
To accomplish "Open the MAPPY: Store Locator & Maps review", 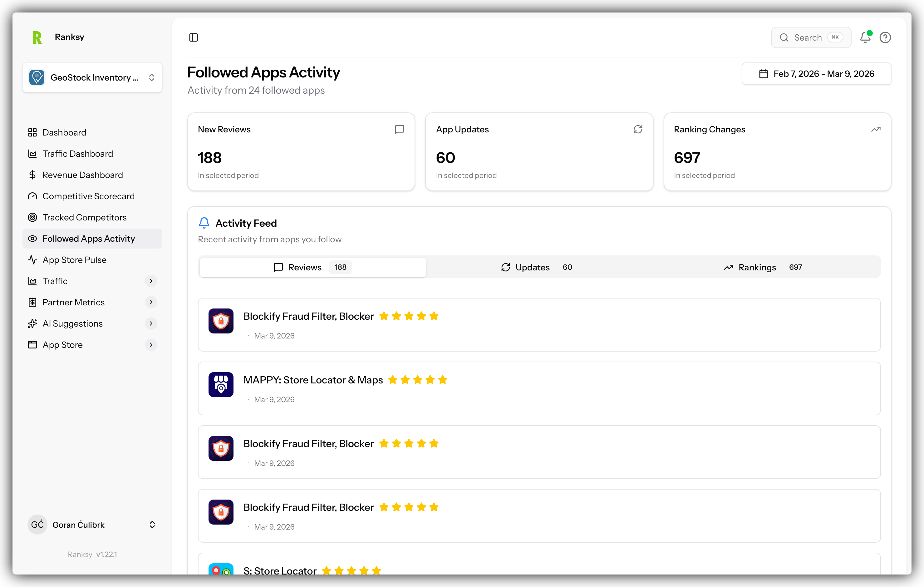I will coord(539,388).
